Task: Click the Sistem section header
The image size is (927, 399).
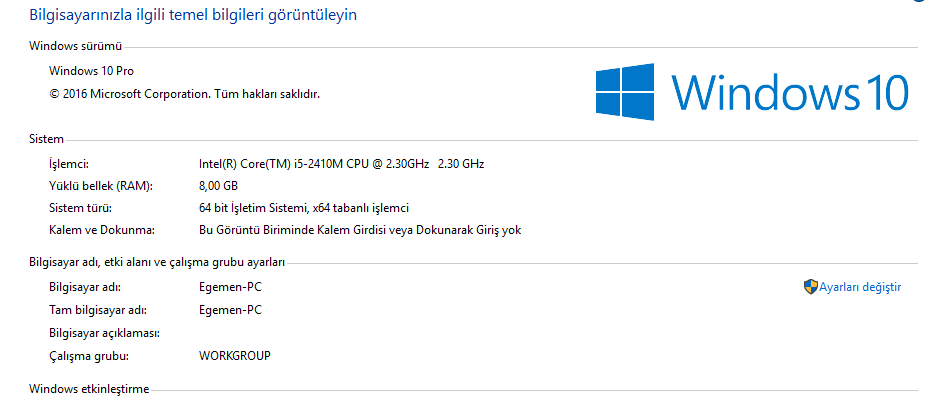Action: click(x=46, y=140)
